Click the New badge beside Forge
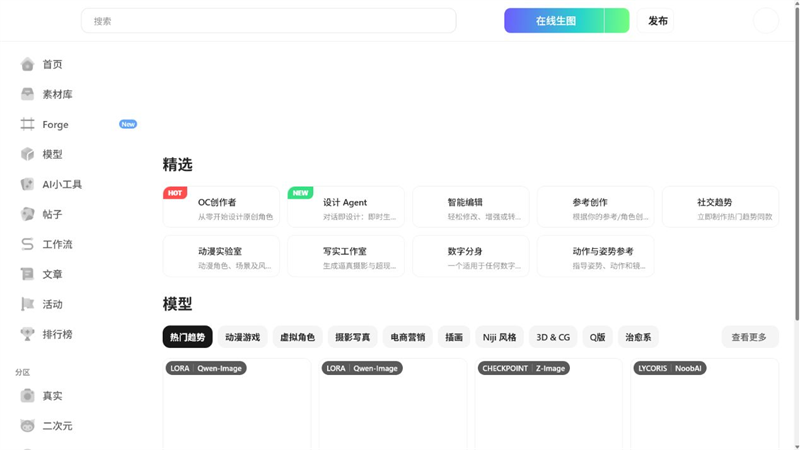The height and width of the screenshot is (450, 800). 128,124
